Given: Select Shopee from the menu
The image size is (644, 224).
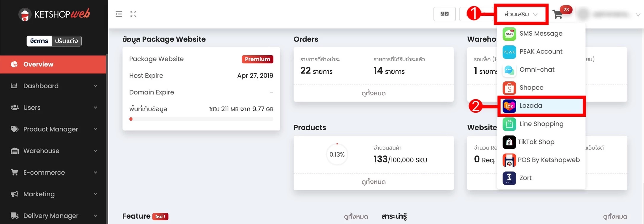Looking at the screenshot, I should pos(541,88).
